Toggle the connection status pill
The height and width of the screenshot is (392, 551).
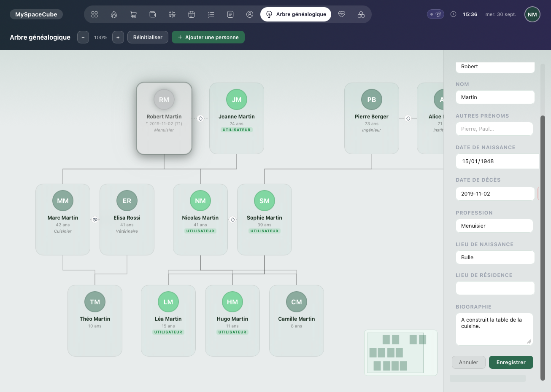click(435, 14)
